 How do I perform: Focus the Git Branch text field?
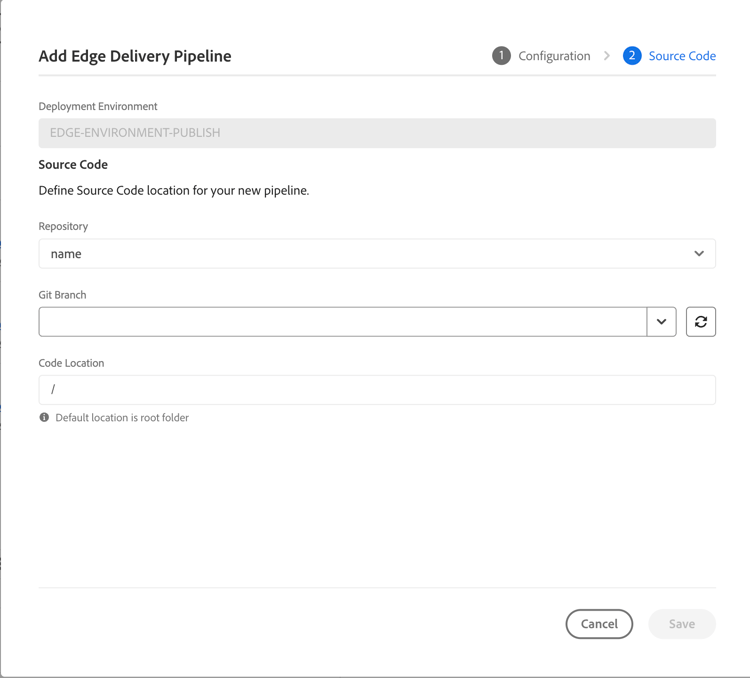pyautogui.click(x=342, y=322)
